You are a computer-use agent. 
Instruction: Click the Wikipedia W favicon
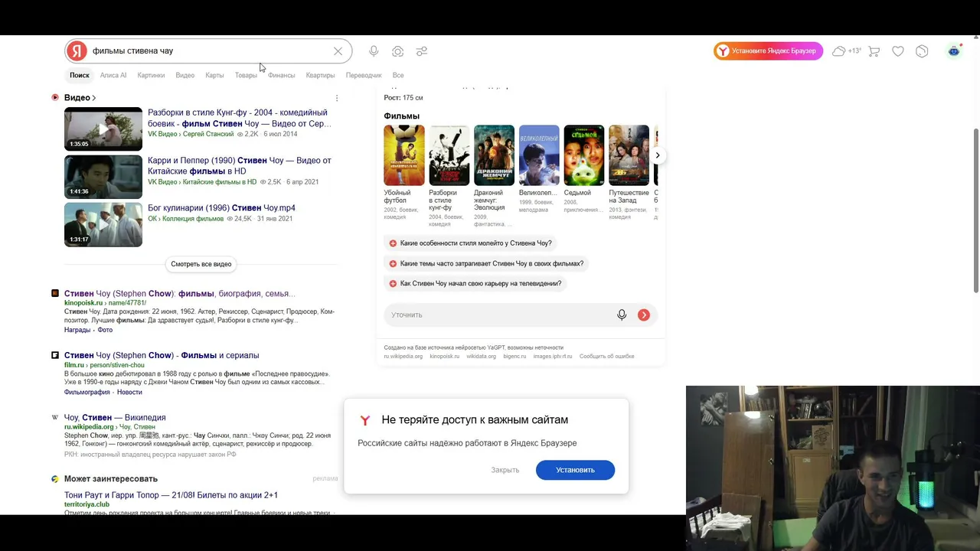click(55, 417)
